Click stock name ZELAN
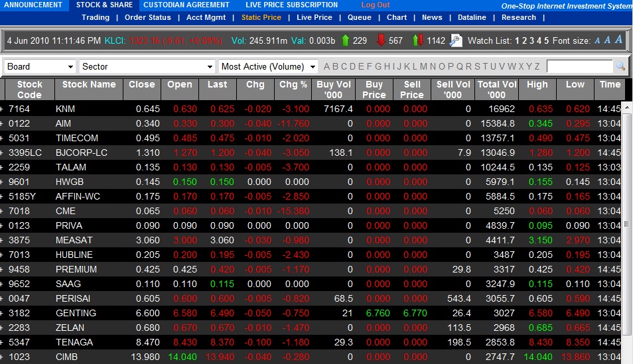The image size is (633, 364). (x=70, y=328)
